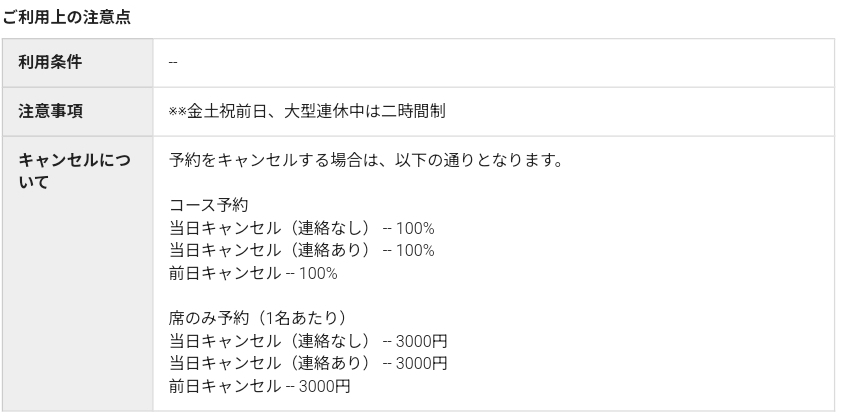Click the 前日キャンセル 100% line
Viewport: 845px width, 418px height.
coord(253,273)
